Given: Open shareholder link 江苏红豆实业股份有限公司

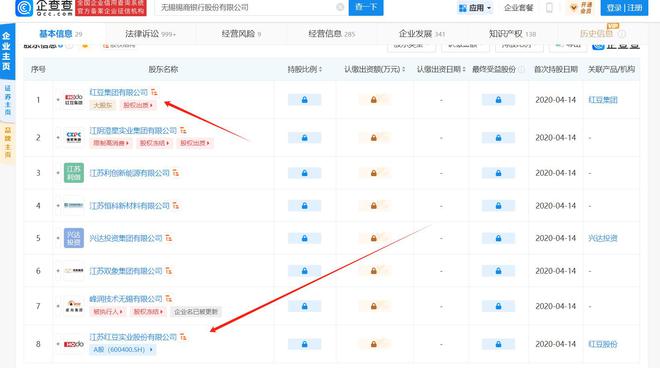Looking at the screenshot, I should click(x=133, y=337).
